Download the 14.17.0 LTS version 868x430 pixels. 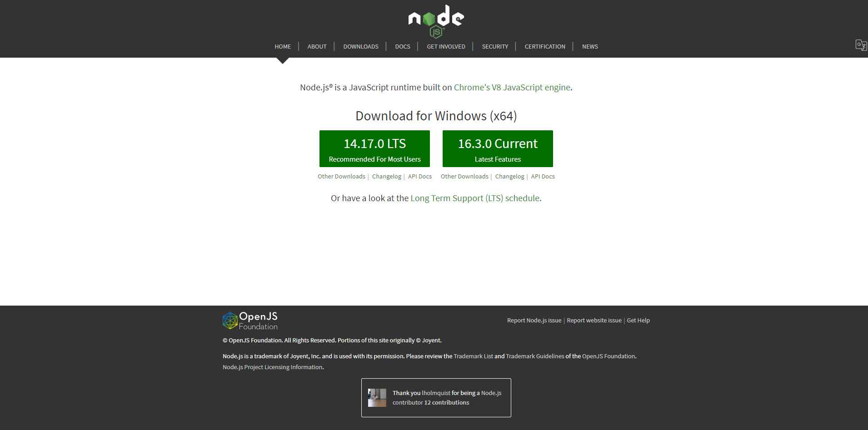pyautogui.click(x=374, y=148)
